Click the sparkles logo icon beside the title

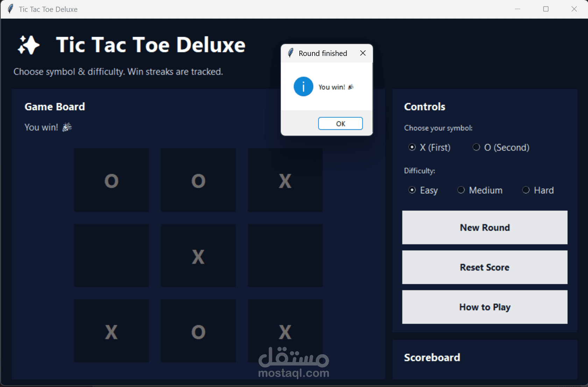[x=28, y=45]
